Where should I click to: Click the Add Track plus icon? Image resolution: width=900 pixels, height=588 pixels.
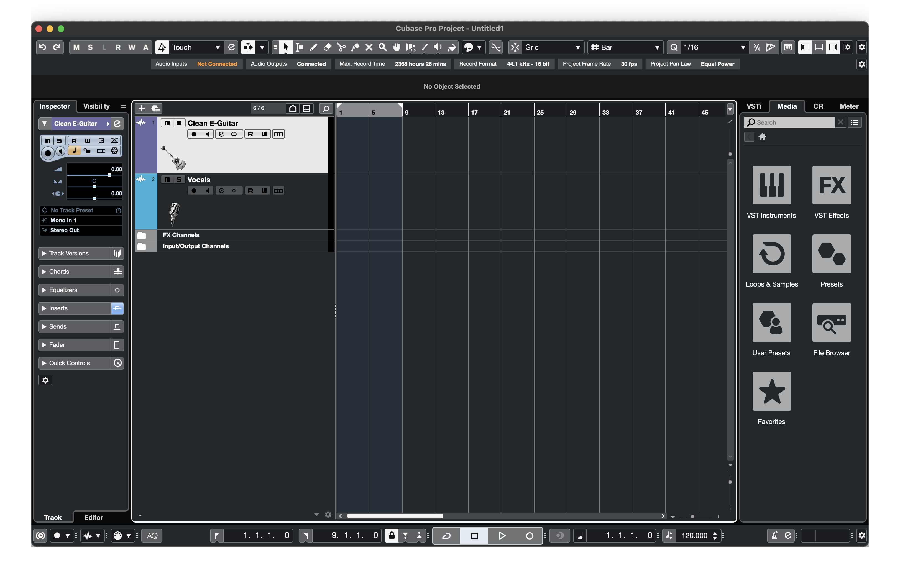(141, 109)
